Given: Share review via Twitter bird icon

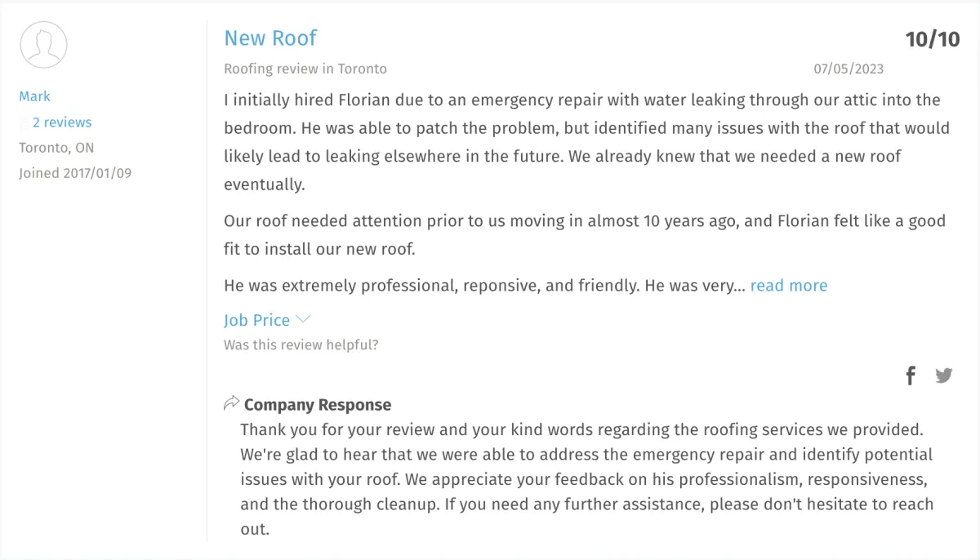Looking at the screenshot, I should click(944, 376).
